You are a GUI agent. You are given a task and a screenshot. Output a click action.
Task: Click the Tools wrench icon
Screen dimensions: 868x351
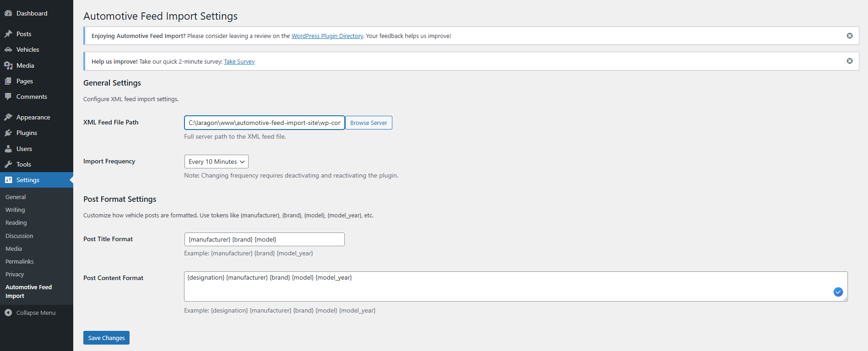pos(8,164)
